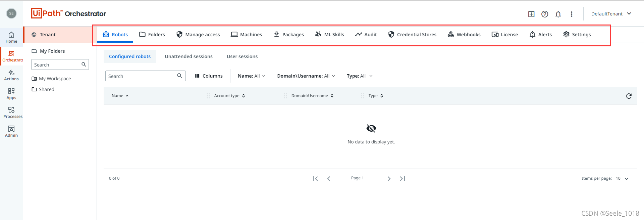Viewport: 644px width, 220px height.
Task: Sort by Account type column
Action: [x=230, y=96]
